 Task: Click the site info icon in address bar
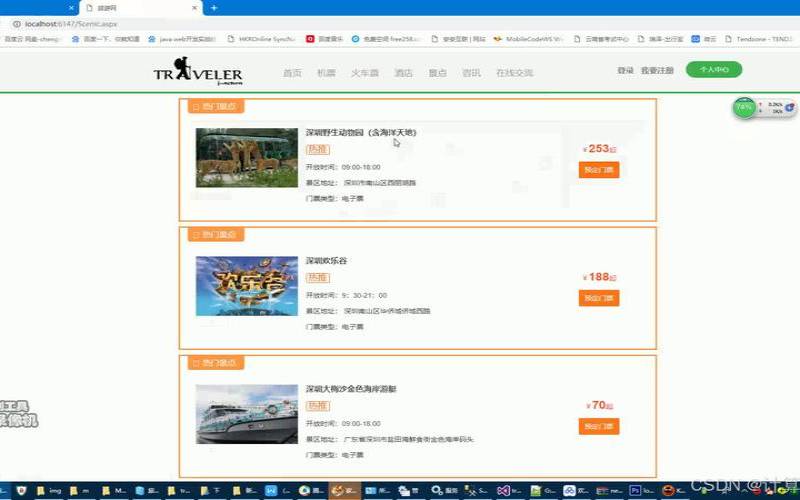point(16,24)
